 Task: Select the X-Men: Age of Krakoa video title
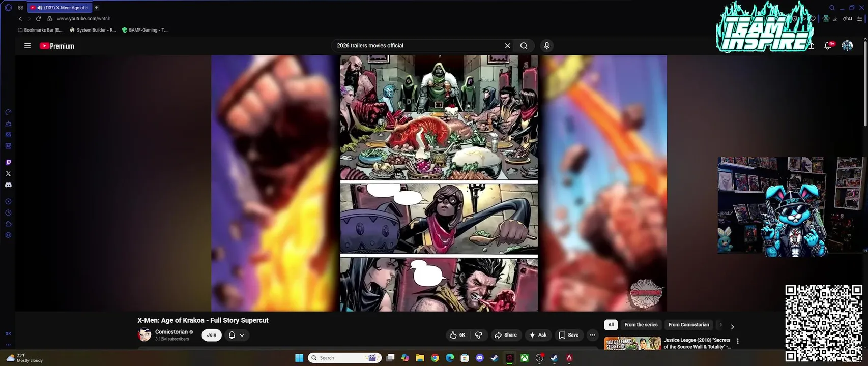[x=202, y=320]
